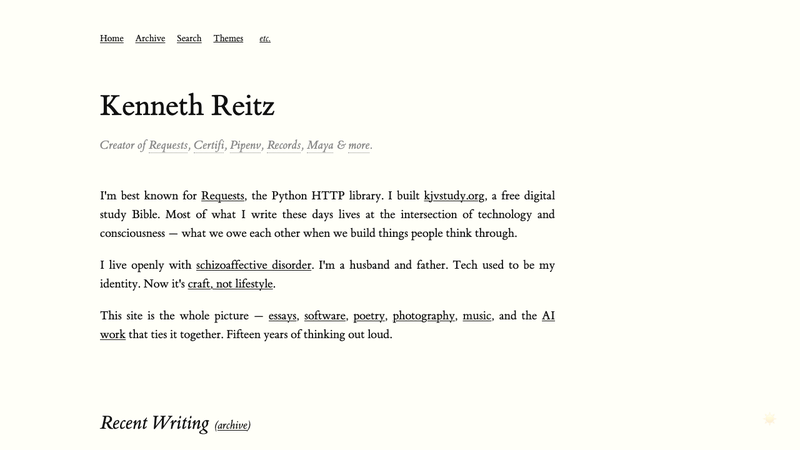Image resolution: width=800 pixels, height=450 pixels.
Task: Visit the Pipenv project link
Action: (x=245, y=146)
